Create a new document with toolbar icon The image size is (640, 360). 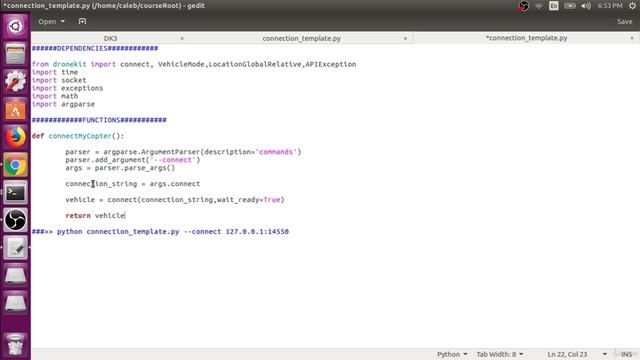[82, 21]
